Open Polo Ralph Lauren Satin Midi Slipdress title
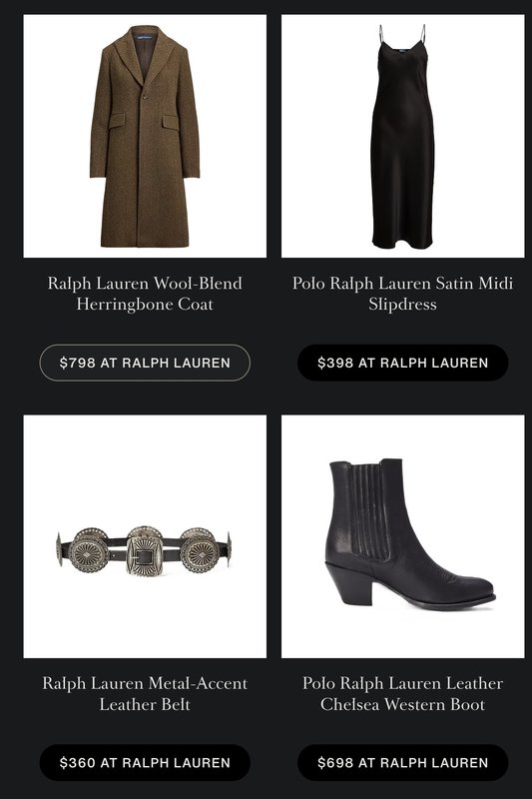The image size is (532, 799). [402, 294]
